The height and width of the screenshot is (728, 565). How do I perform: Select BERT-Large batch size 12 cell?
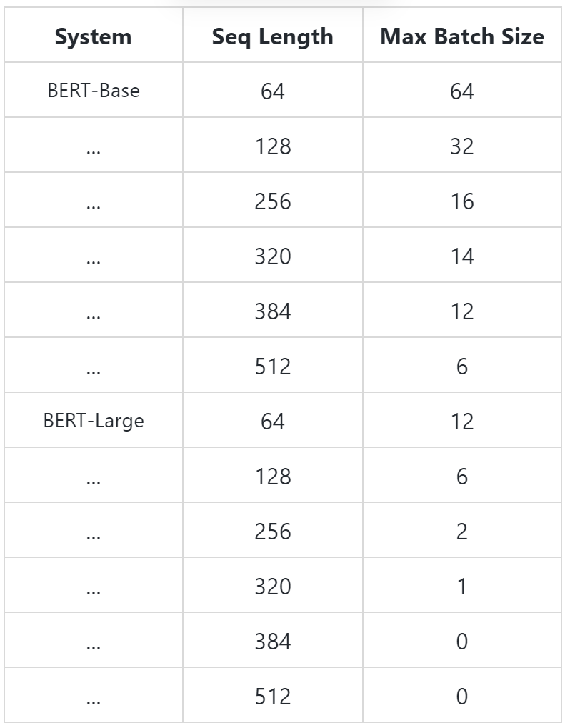coord(462,421)
